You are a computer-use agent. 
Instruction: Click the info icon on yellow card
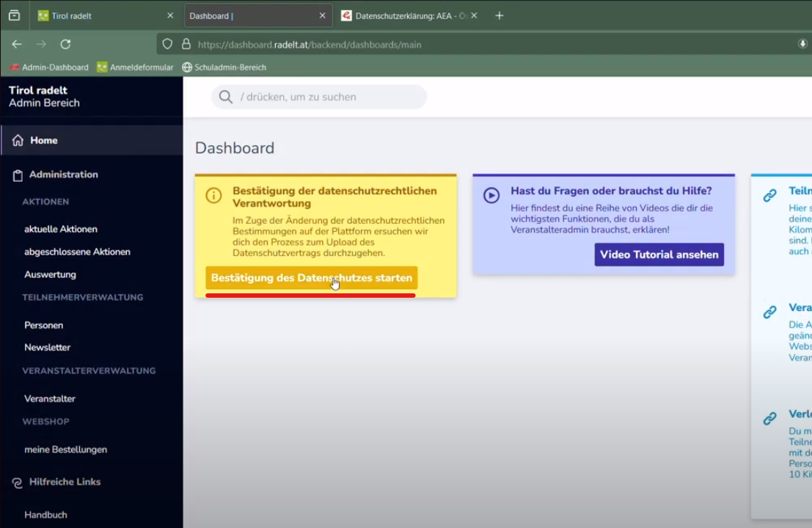pyautogui.click(x=213, y=195)
